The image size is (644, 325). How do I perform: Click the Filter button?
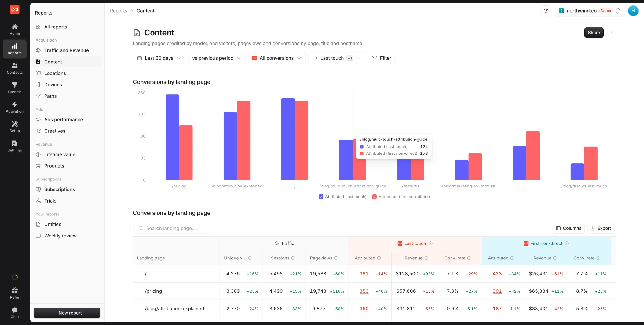coord(382,58)
